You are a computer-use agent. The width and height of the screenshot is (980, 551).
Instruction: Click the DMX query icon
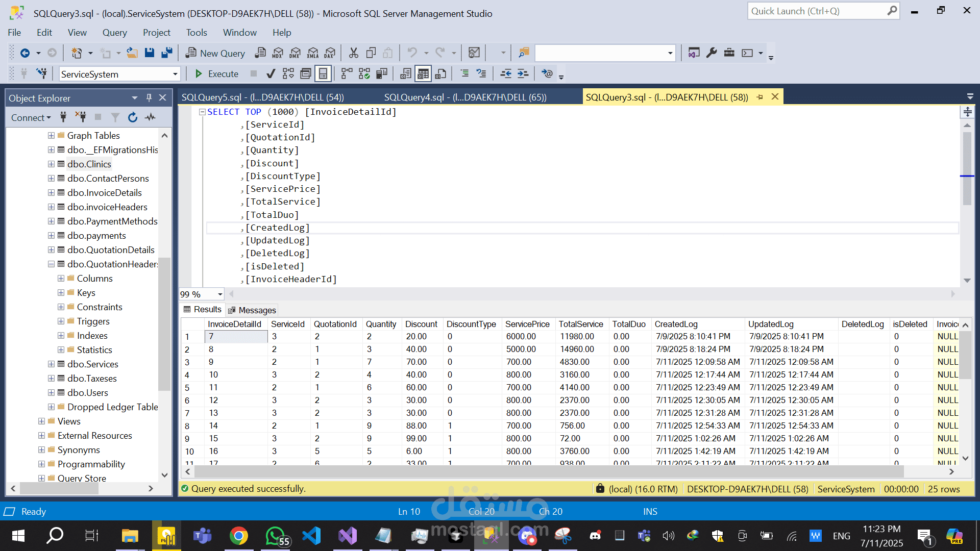[x=295, y=53]
